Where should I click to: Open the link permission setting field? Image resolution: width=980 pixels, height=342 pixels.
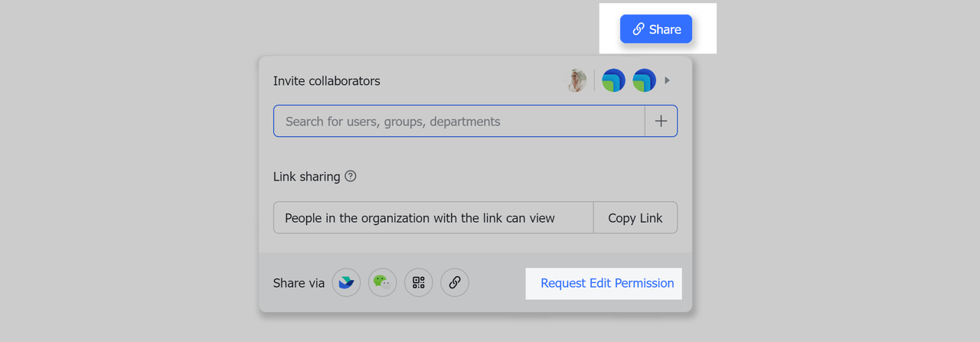coord(433,217)
